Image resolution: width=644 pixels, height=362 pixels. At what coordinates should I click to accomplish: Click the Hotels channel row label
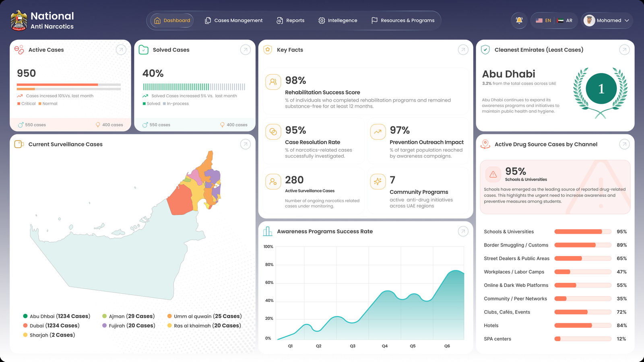491,325
